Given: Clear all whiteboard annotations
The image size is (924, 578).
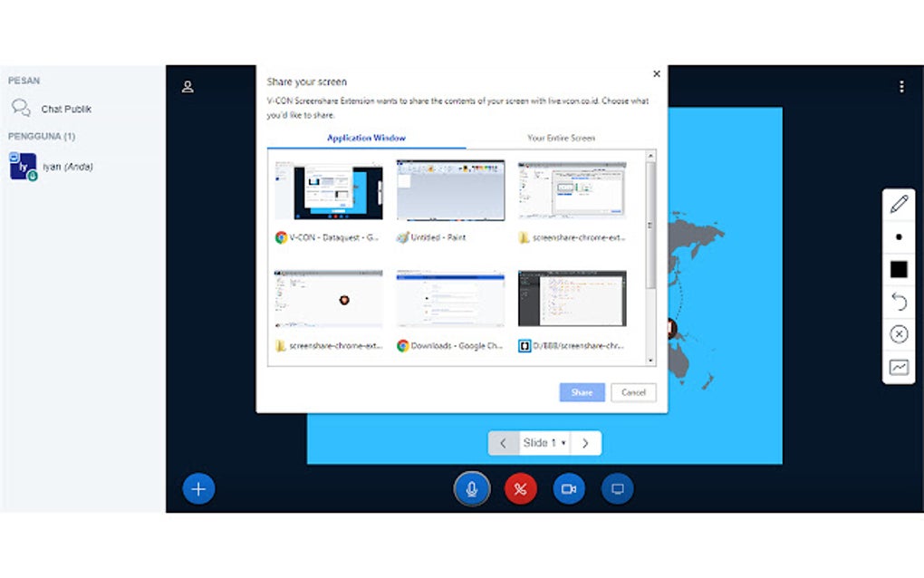Looking at the screenshot, I should 898,334.
